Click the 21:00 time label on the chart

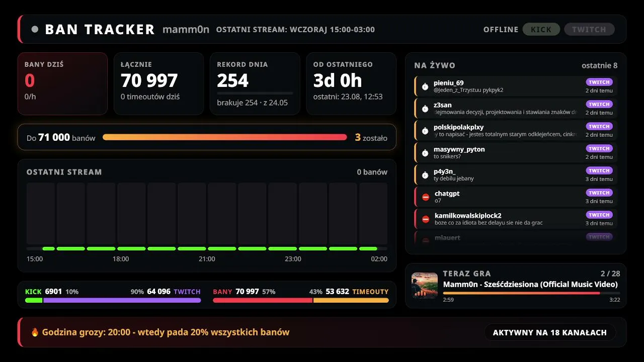[x=207, y=259]
